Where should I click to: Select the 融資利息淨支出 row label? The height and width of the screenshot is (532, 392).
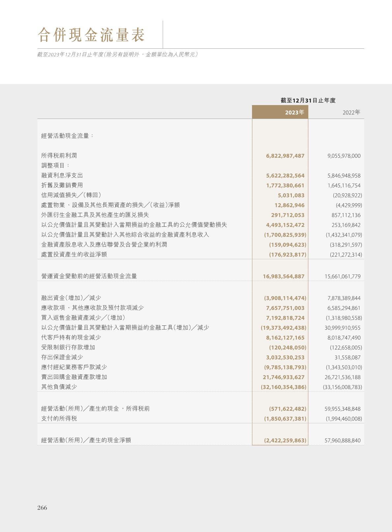click(62, 175)
